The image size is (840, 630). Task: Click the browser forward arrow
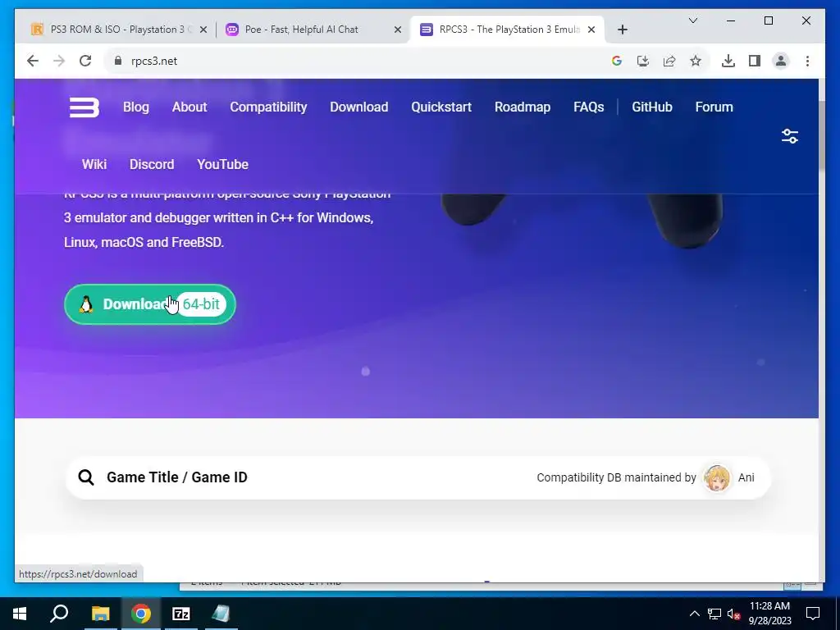click(59, 61)
